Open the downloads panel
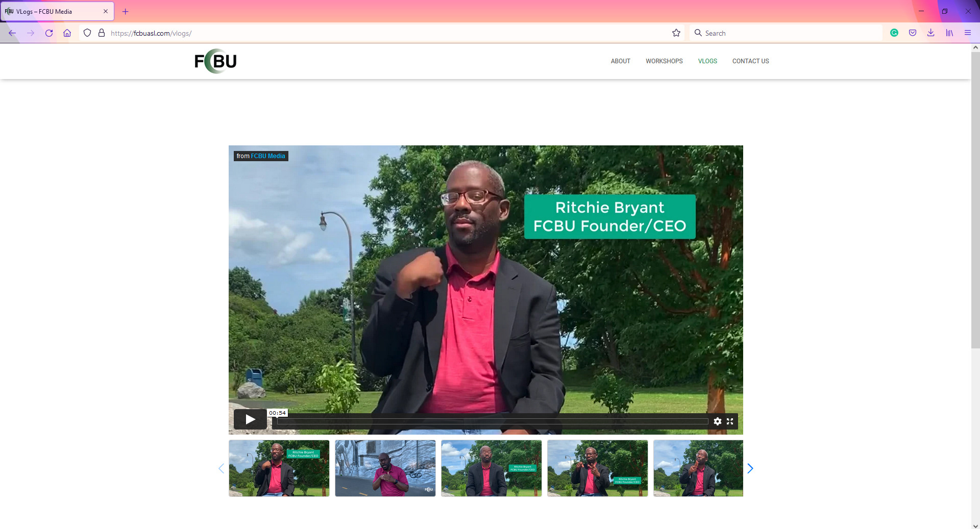980x529 pixels. tap(931, 33)
